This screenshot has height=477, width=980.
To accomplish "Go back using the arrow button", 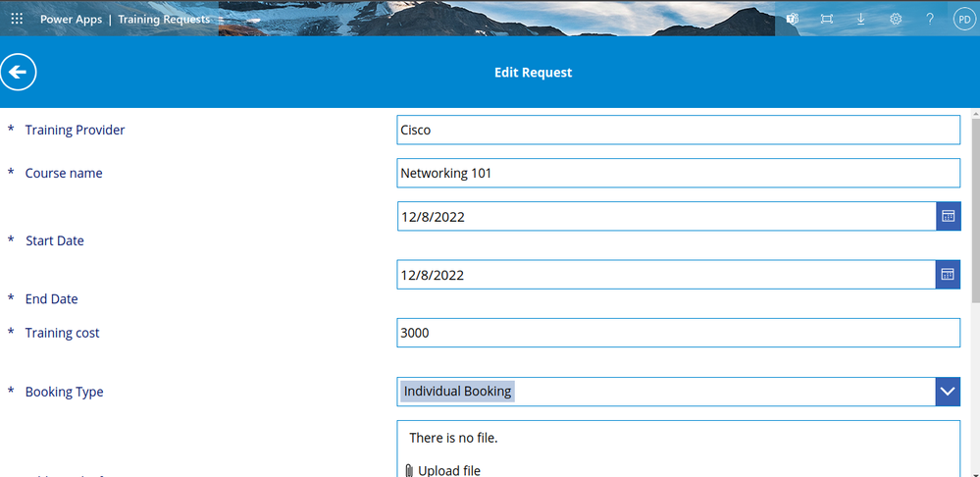I will (18, 72).
